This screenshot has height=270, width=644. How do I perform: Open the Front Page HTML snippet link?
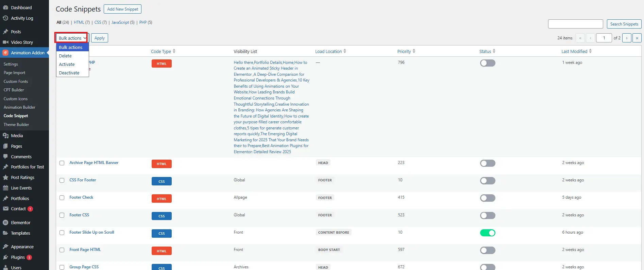click(85, 250)
